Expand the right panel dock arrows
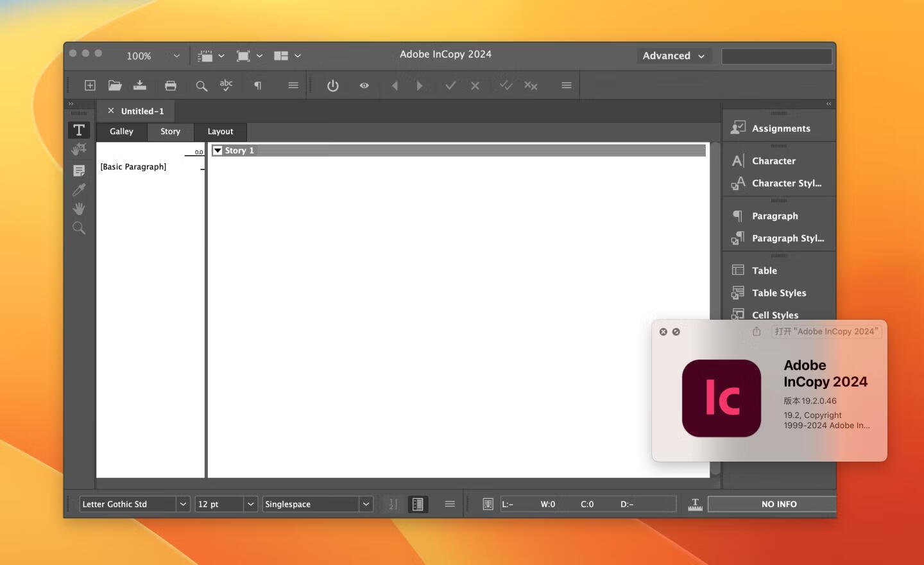Image resolution: width=924 pixels, height=565 pixels. [x=828, y=103]
